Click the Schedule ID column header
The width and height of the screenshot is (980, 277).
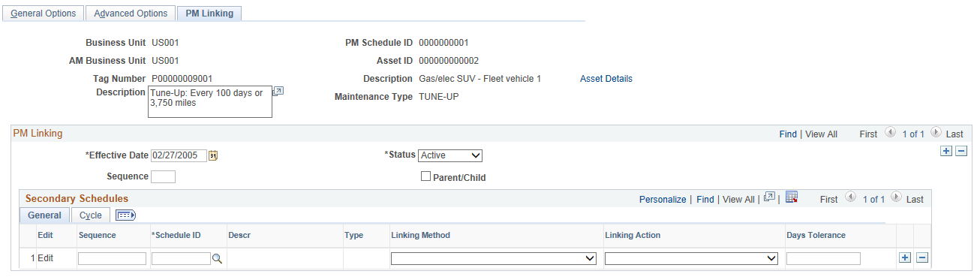[x=176, y=235]
